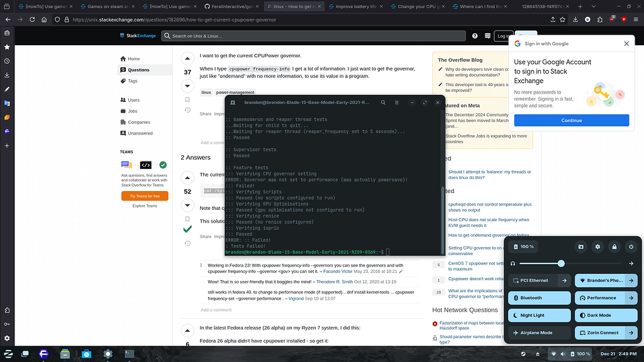The height and width of the screenshot is (362, 644).
Task: Adjust the headphone volume slider
Action: point(561,264)
